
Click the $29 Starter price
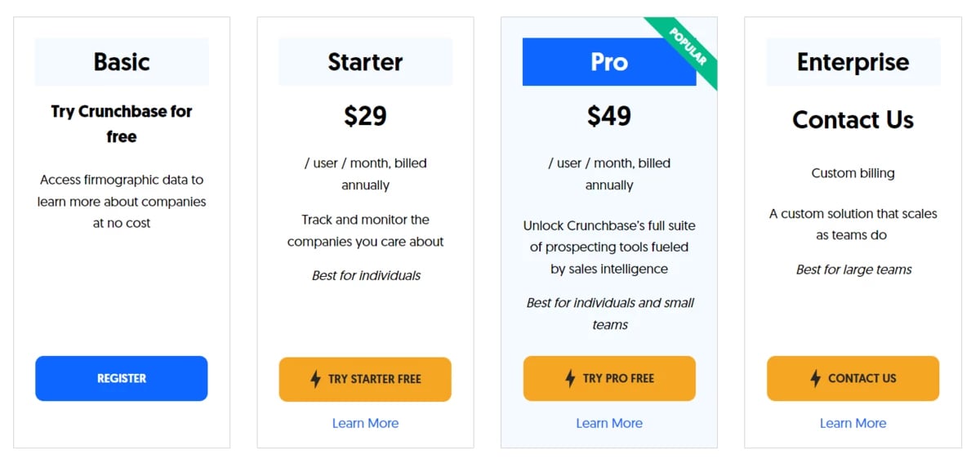click(x=365, y=116)
